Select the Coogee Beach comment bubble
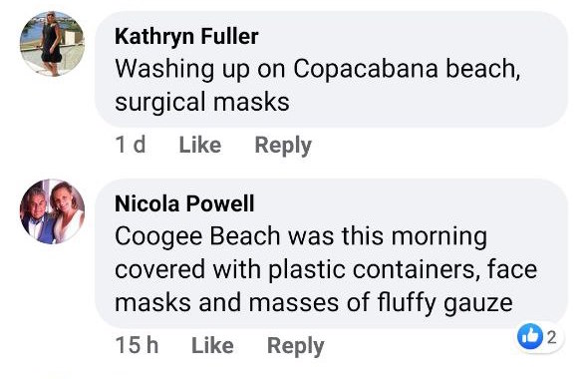Image resolution: width=588 pixels, height=379 pixels. [x=332, y=253]
